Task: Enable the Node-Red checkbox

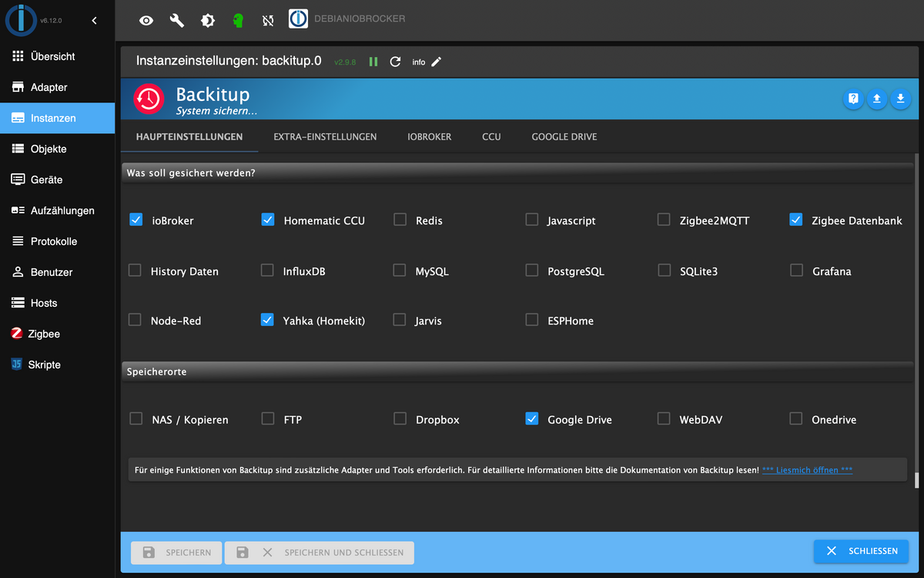Action: click(135, 320)
